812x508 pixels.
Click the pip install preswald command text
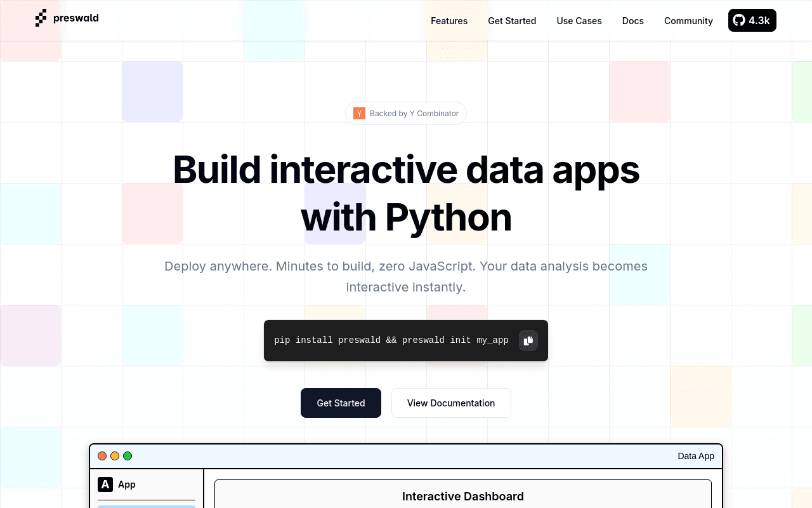click(x=391, y=340)
